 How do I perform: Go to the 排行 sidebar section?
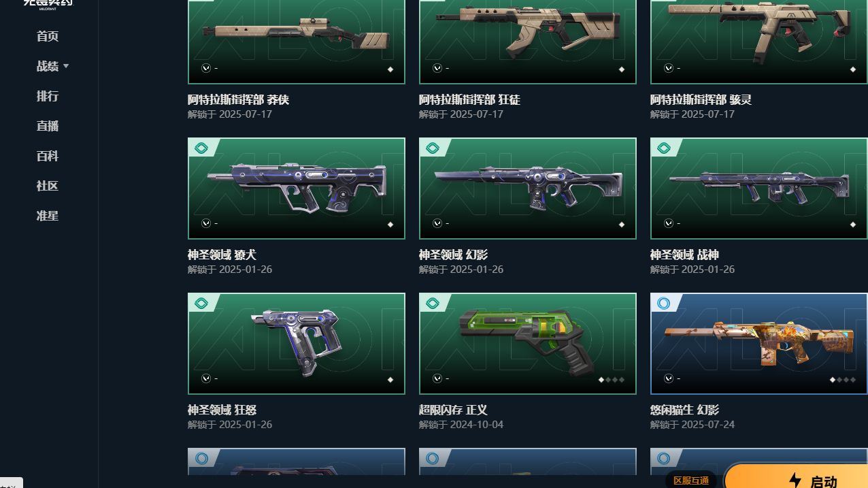tap(48, 96)
